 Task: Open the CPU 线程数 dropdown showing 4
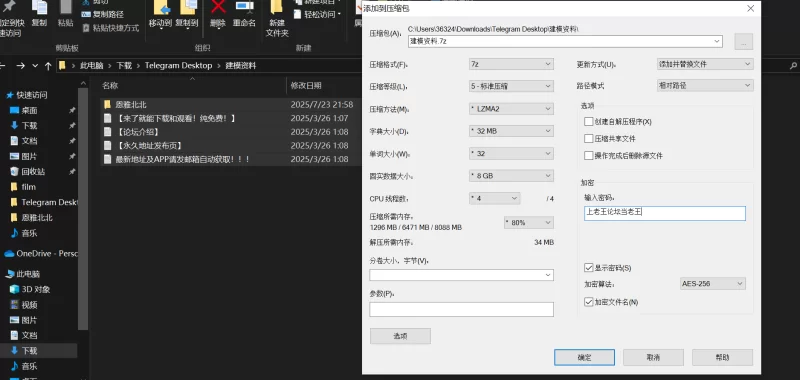(494, 198)
